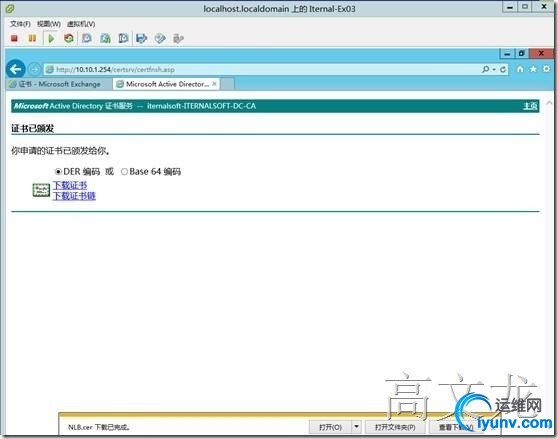Click the 打开(O) button in download bar
Image resolution: width=558 pixels, height=439 pixels.
tap(330, 427)
